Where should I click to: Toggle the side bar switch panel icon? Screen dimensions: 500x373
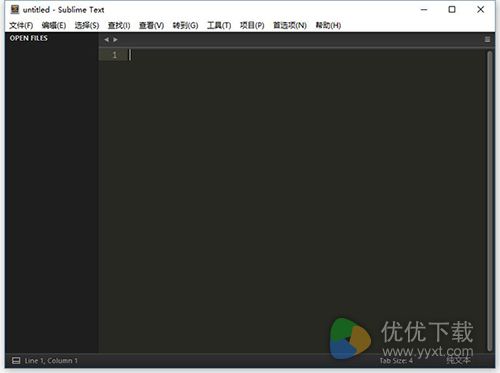(x=16, y=360)
